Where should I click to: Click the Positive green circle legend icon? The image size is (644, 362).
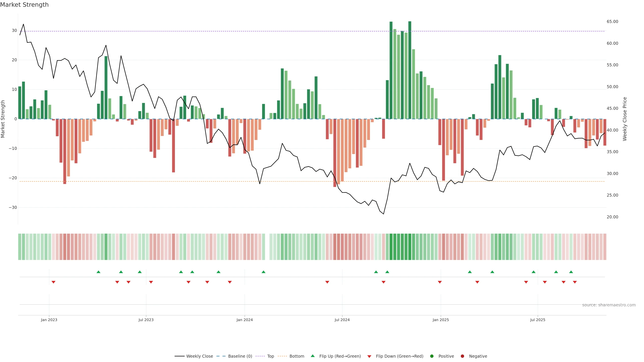[432, 356]
